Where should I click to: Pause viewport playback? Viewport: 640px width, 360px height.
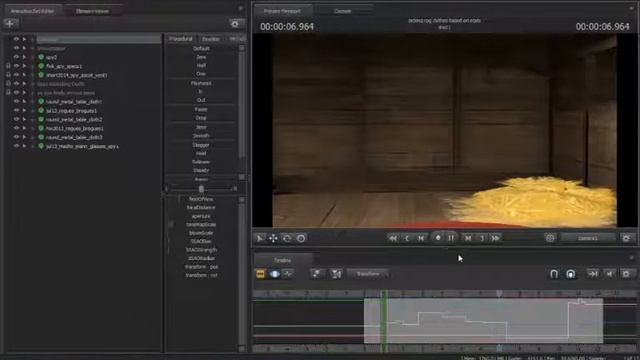451,238
